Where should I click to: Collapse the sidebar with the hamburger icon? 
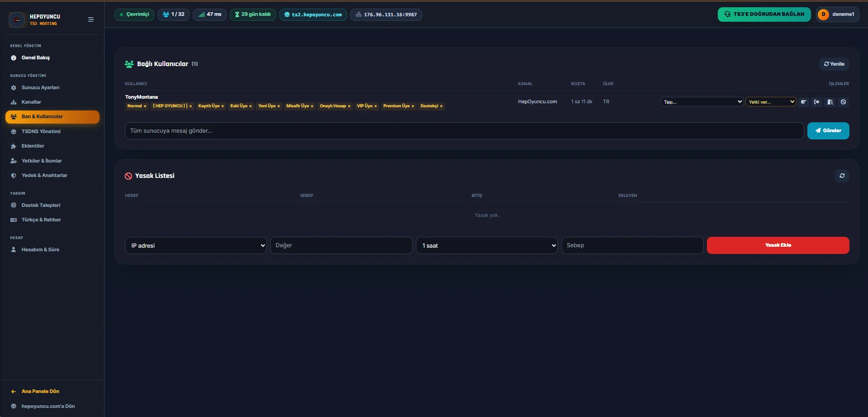(x=91, y=19)
